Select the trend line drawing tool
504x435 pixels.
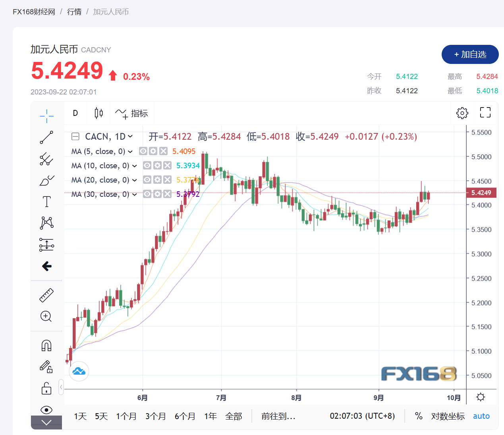click(x=46, y=137)
